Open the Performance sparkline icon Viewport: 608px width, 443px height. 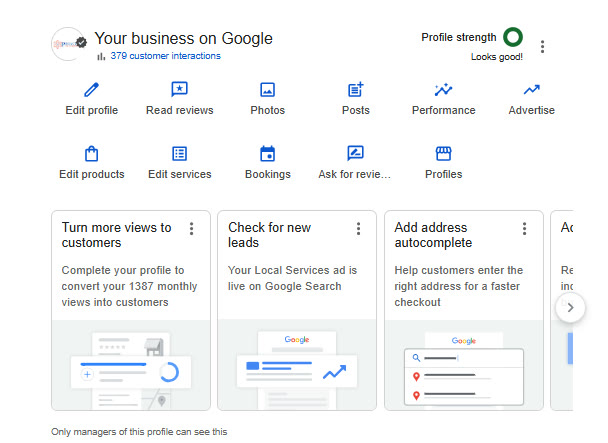coord(443,90)
